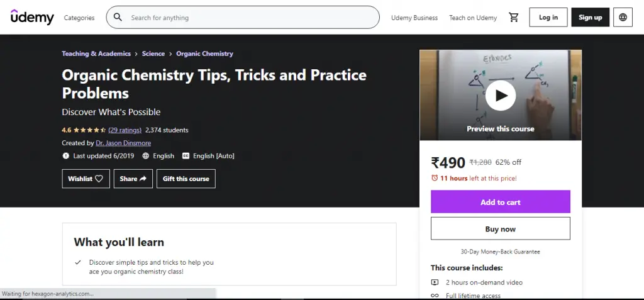Open the Share options
This screenshot has height=300, width=644.
tap(133, 179)
